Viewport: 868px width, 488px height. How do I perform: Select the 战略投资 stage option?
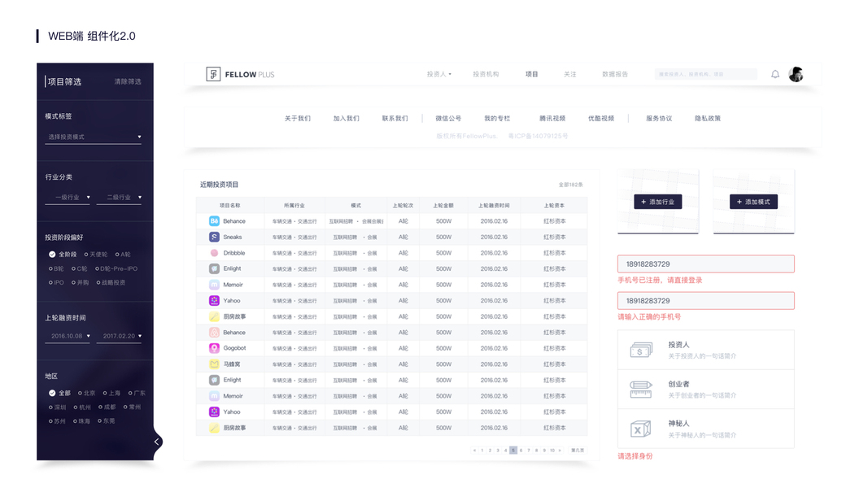111,282
